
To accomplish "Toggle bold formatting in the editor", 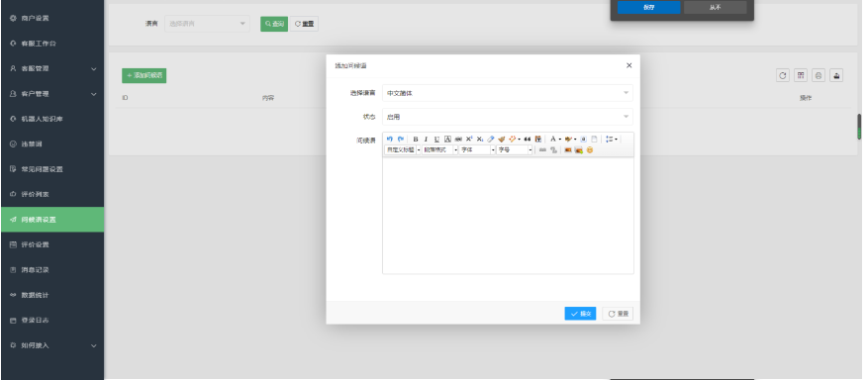I will [416, 139].
